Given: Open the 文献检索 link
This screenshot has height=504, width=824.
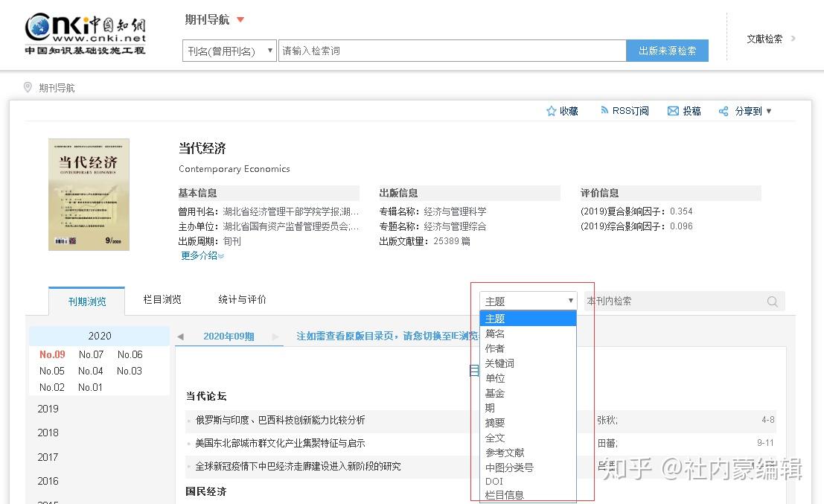Looking at the screenshot, I should (766, 39).
